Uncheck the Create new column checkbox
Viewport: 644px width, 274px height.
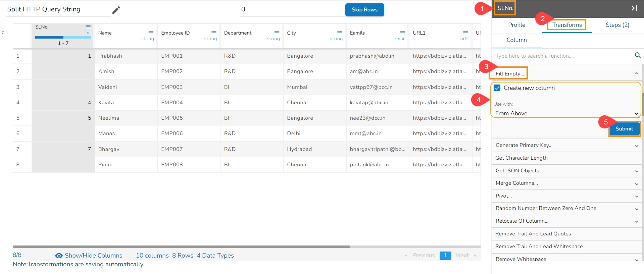click(497, 88)
